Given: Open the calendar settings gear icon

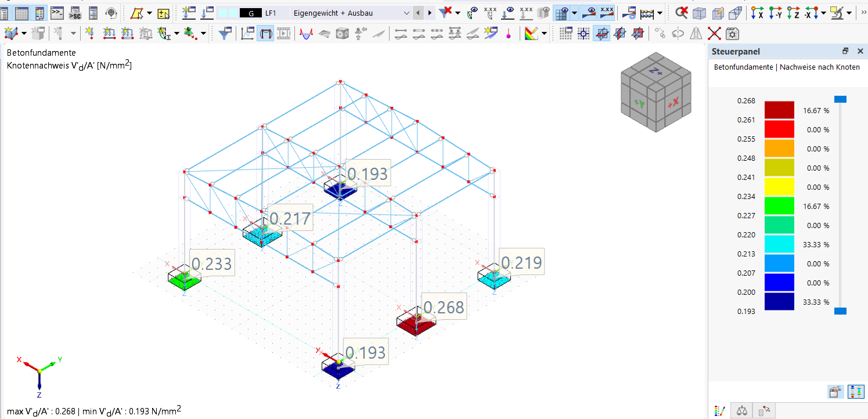Looking at the screenshot, I should tap(732, 34).
